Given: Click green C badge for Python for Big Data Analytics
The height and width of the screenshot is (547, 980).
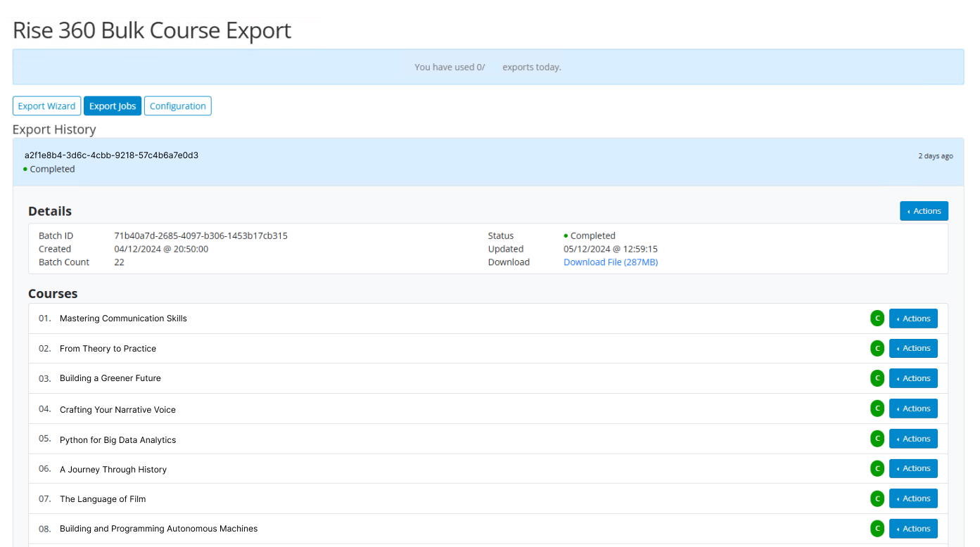Looking at the screenshot, I should [x=877, y=439].
